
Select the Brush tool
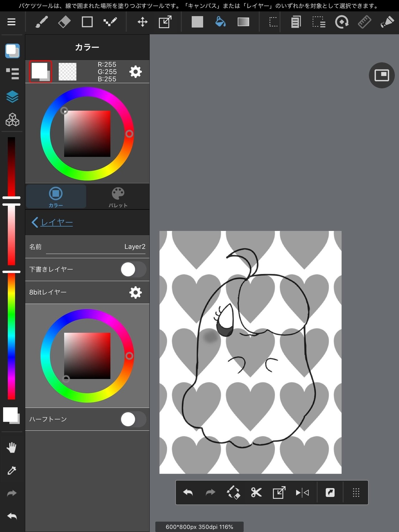pyautogui.click(x=41, y=22)
